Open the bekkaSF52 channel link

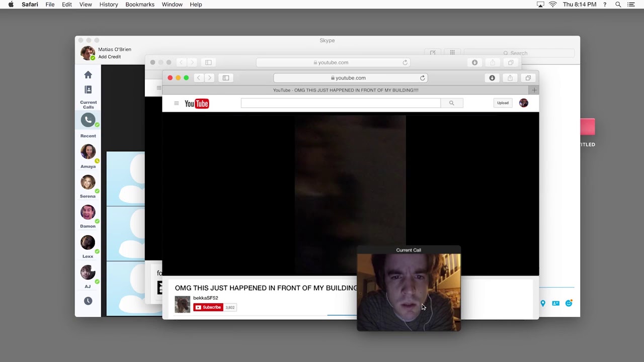click(205, 298)
